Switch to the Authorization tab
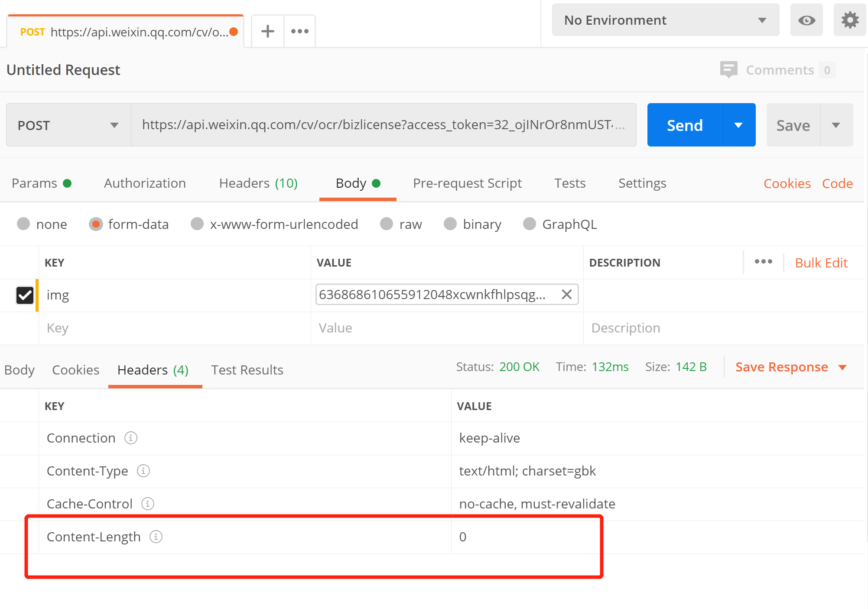The width and height of the screenshot is (868, 609). (x=145, y=183)
